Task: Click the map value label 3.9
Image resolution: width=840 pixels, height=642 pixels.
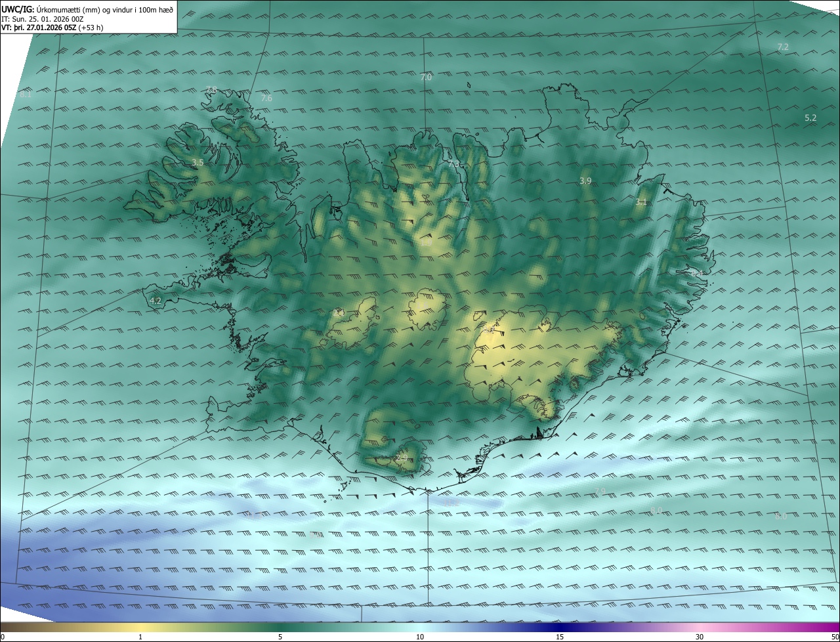Action: tap(586, 181)
